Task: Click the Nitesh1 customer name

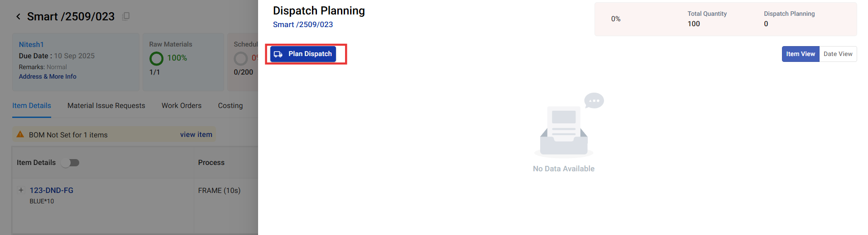Action: [x=31, y=45]
